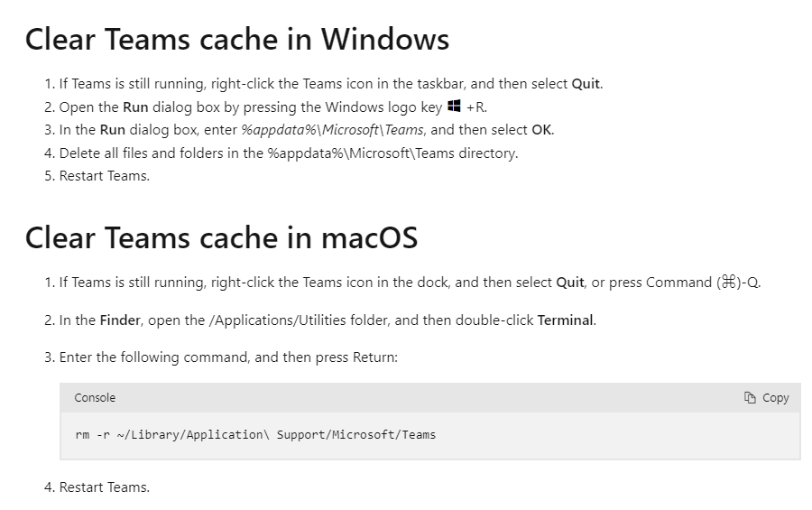Click the 'Clear Teams cache in macOS' heading
Screen dimensions: 812x510
coord(221,238)
